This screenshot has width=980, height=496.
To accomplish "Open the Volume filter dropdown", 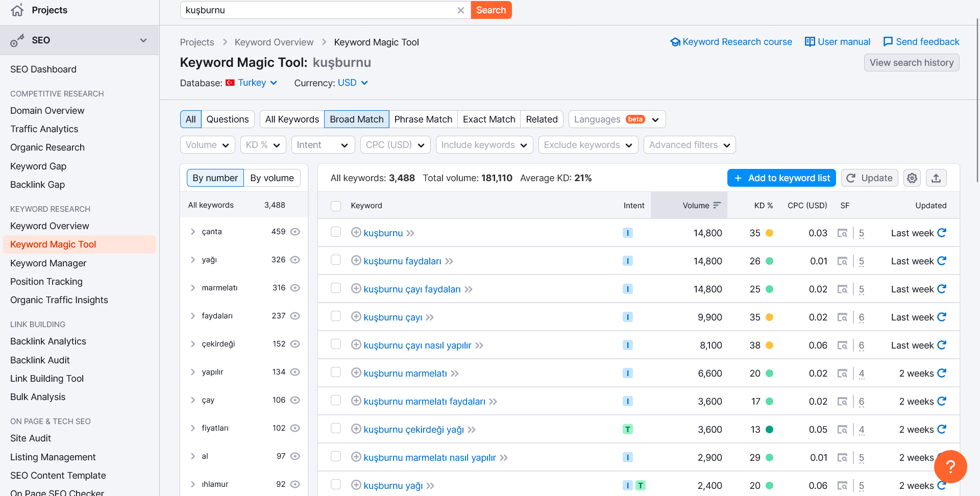I will pyautogui.click(x=208, y=145).
